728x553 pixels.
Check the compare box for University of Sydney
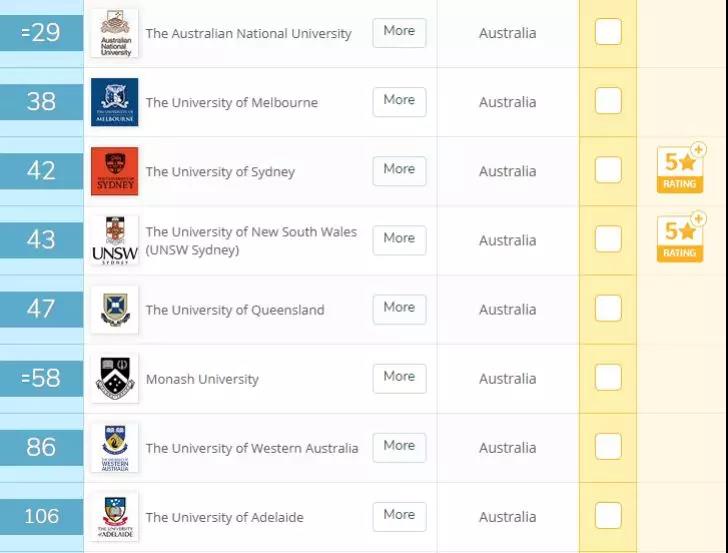pos(608,170)
